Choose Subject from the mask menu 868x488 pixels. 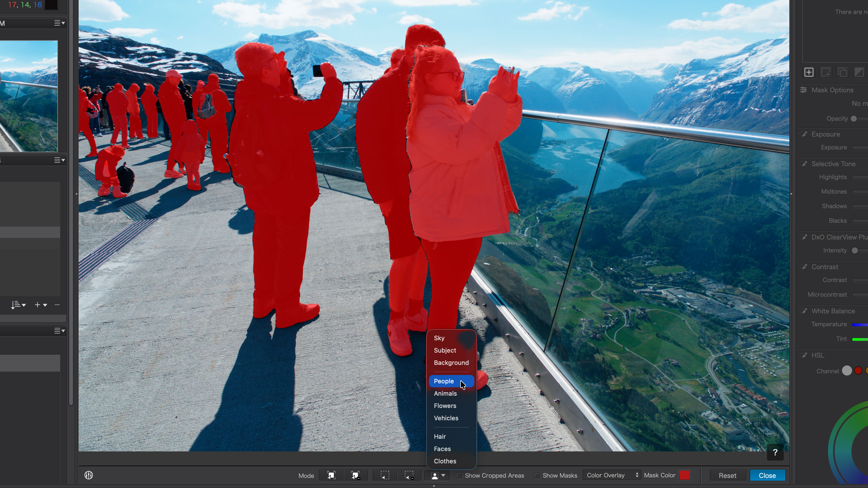451,351
